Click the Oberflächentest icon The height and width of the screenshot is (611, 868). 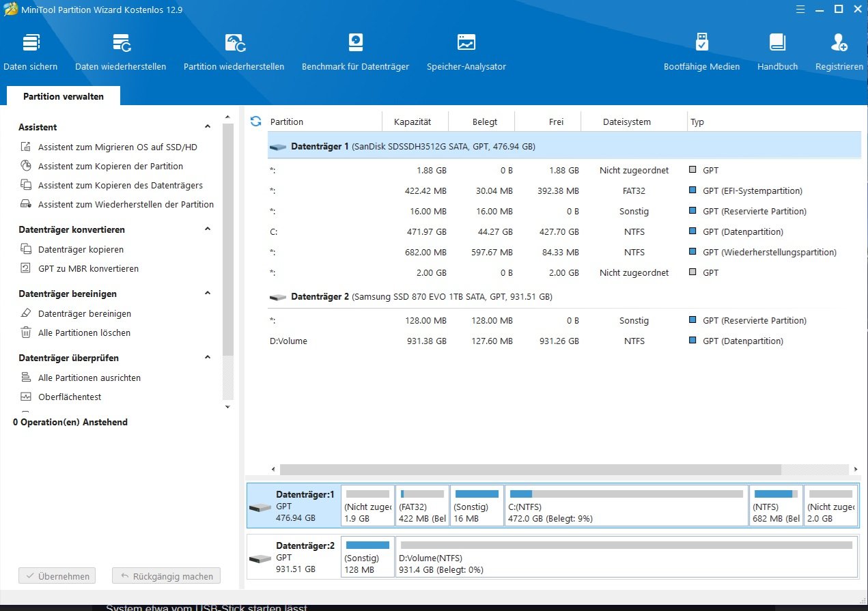[x=26, y=397]
